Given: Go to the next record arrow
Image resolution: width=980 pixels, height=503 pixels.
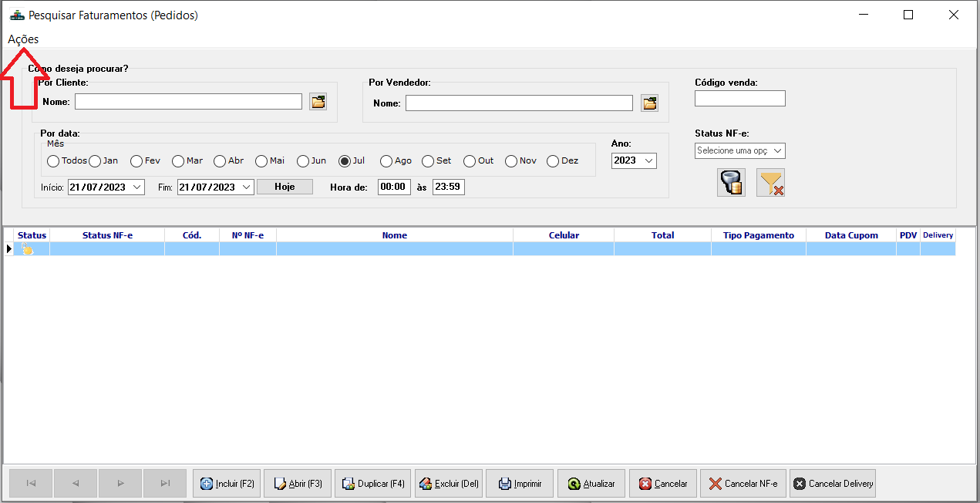Looking at the screenshot, I should [x=120, y=483].
